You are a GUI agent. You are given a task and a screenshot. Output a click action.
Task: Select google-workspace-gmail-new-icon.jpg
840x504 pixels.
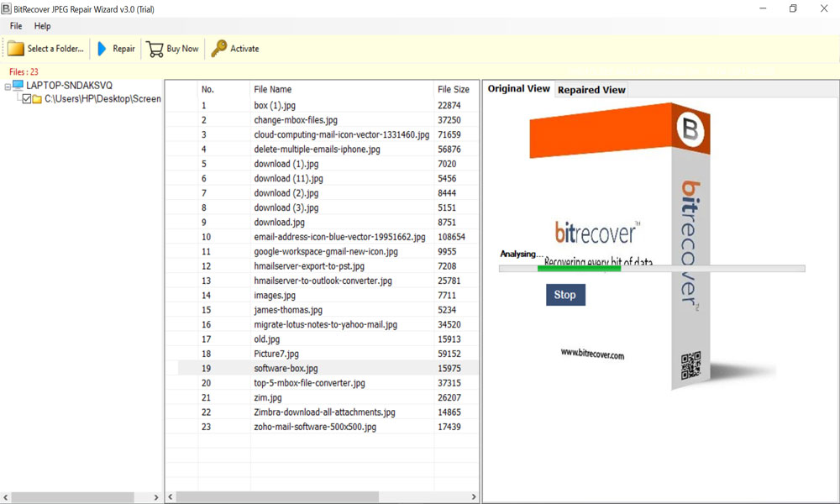click(326, 251)
